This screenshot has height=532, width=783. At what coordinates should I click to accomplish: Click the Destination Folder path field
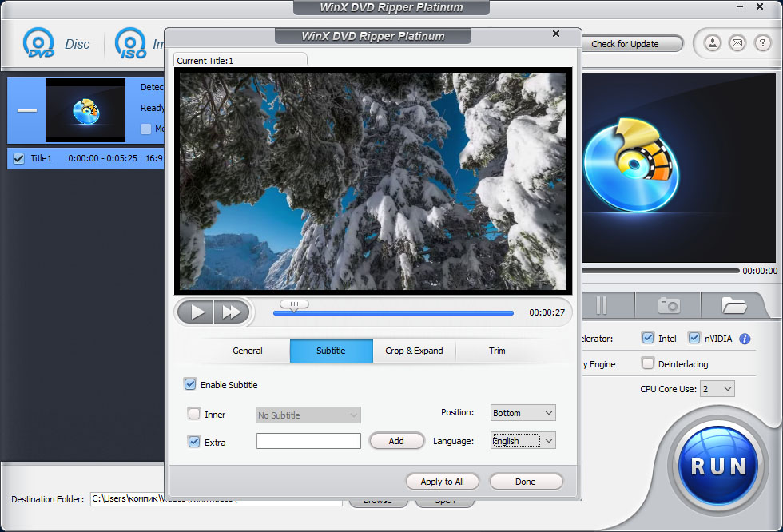point(216,498)
